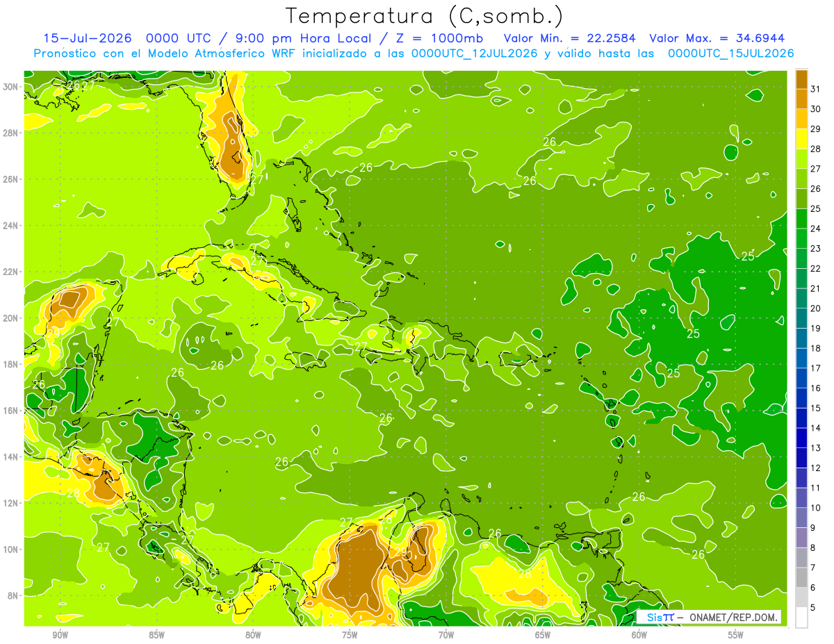This screenshot has width=834, height=644.
Task: Click the 11 label on the color scale
Action: tap(816, 488)
